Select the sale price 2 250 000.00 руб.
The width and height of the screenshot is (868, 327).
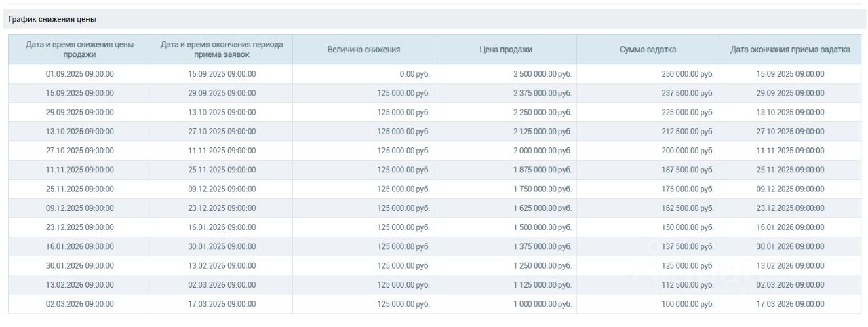pyautogui.click(x=542, y=112)
